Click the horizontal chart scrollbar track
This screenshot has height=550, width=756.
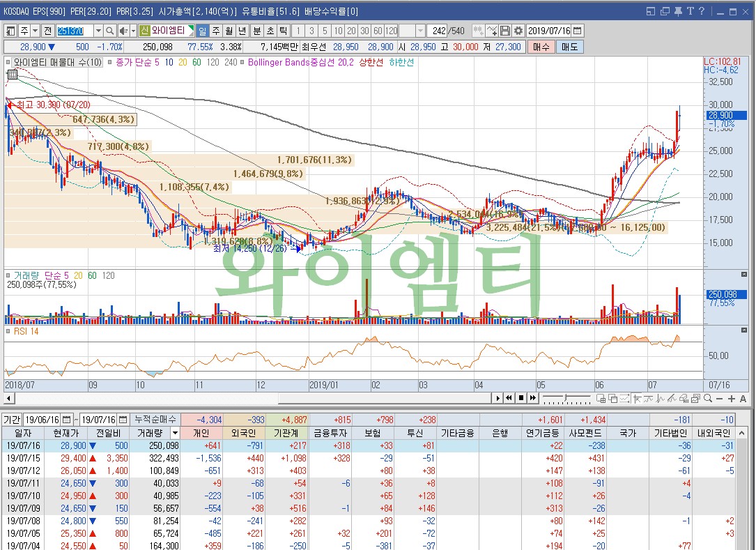coord(253,399)
